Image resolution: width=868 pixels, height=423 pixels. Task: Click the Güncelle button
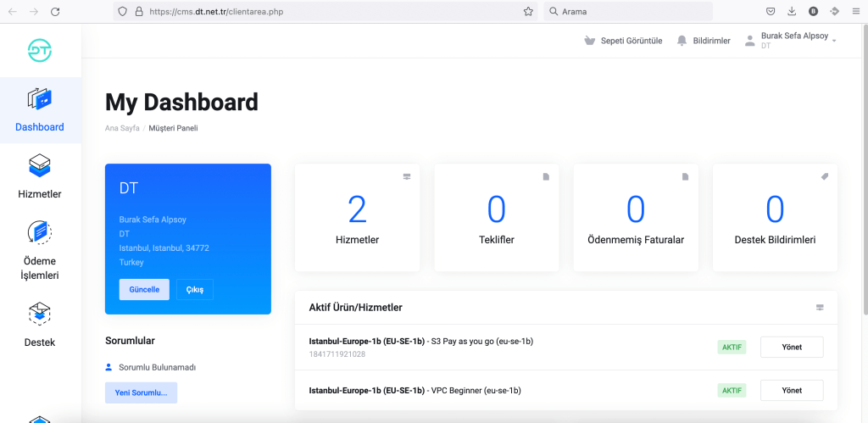[x=144, y=289]
